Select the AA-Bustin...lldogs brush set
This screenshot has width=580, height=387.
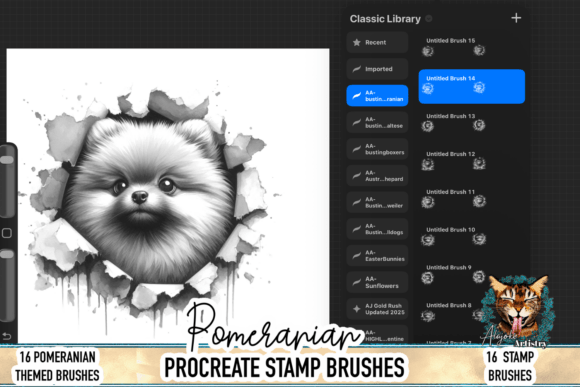[377, 229]
